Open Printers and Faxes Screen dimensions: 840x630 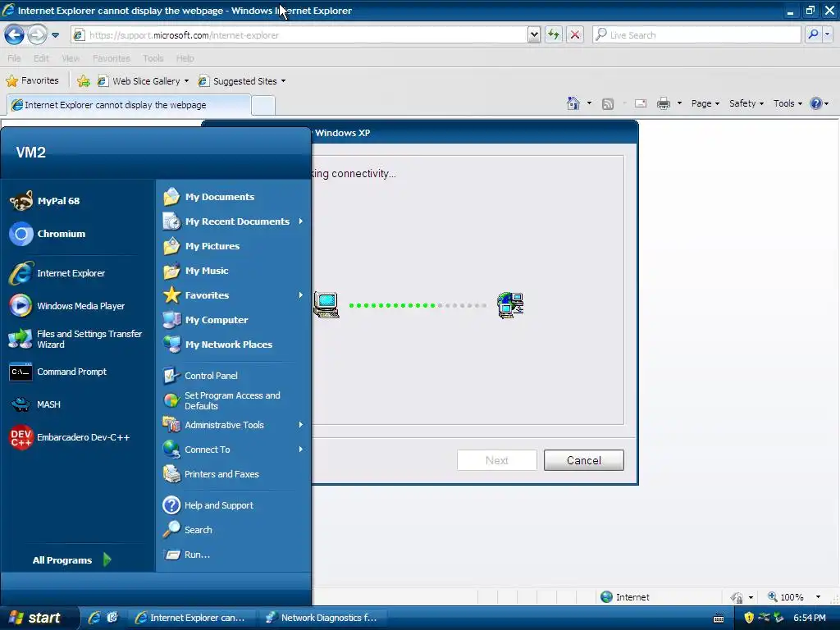pos(211,474)
